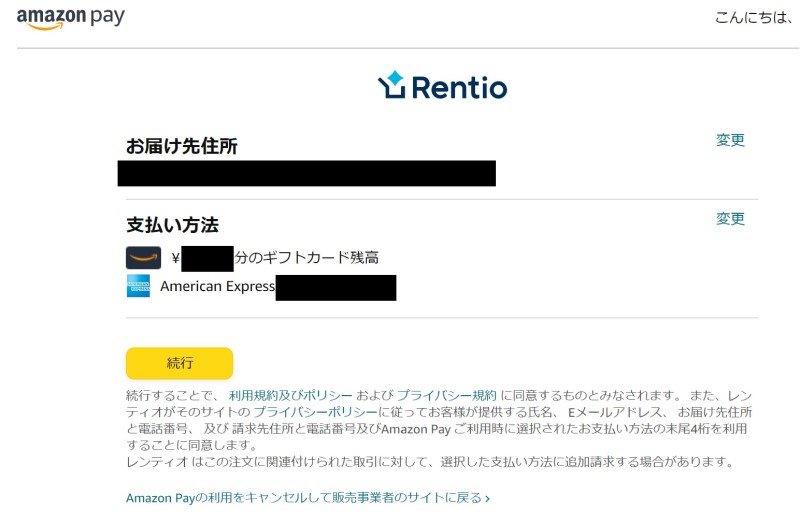Open the プライバシー規約 link
Viewport: 800px width, 524px height.
pyautogui.click(x=446, y=395)
